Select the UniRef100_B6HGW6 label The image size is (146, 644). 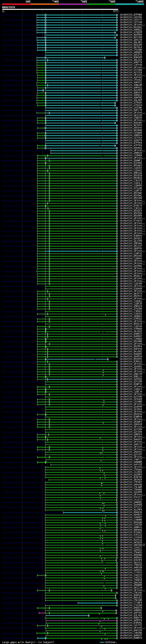[x=131, y=555]
